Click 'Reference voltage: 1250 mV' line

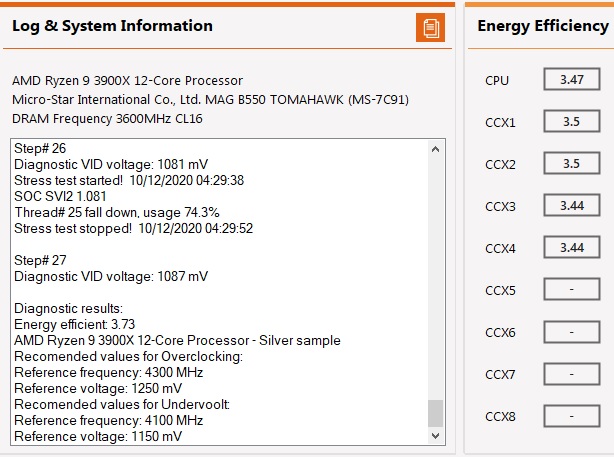coord(98,388)
